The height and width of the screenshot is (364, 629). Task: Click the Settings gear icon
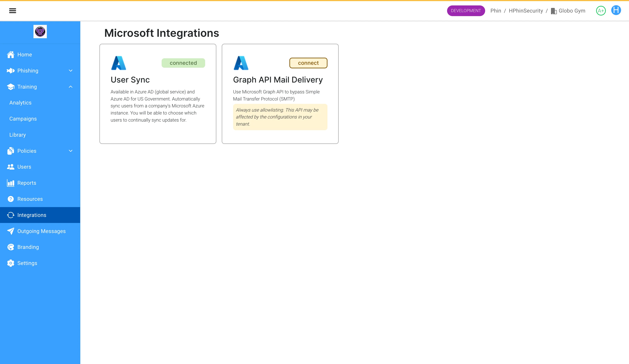tap(11, 263)
